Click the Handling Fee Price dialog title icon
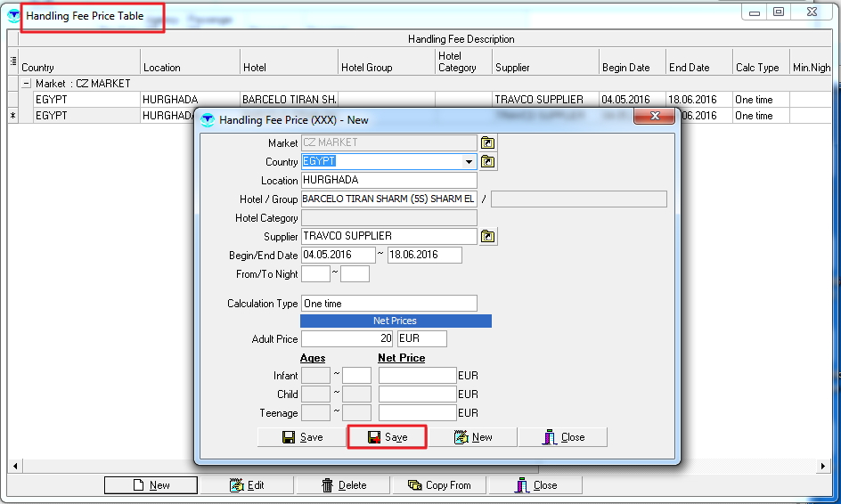841x504 pixels. tap(208, 119)
